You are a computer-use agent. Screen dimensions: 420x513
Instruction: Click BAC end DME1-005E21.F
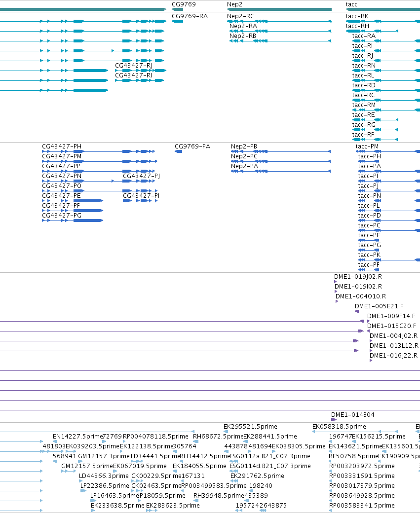(379, 306)
